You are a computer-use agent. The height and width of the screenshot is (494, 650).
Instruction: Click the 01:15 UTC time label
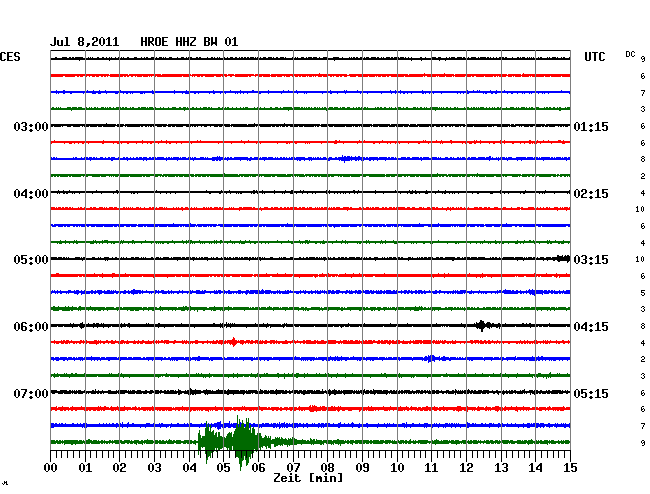tap(591, 126)
